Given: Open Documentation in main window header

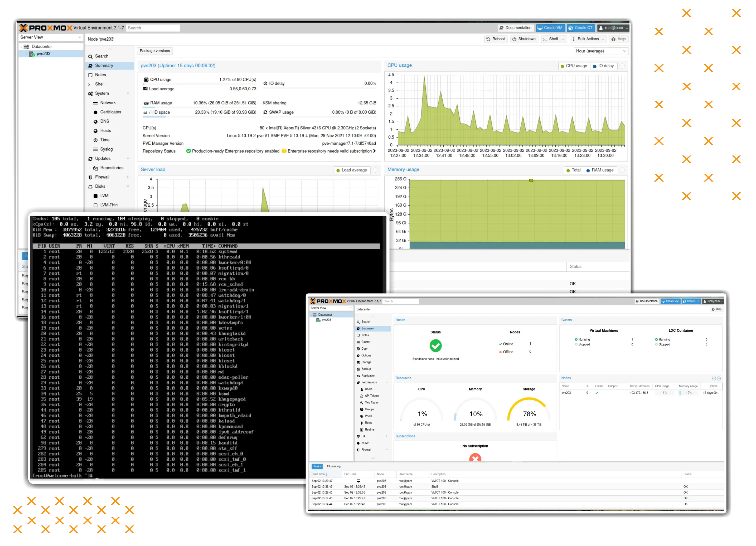Looking at the screenshot, I should (x=515, y=28).
